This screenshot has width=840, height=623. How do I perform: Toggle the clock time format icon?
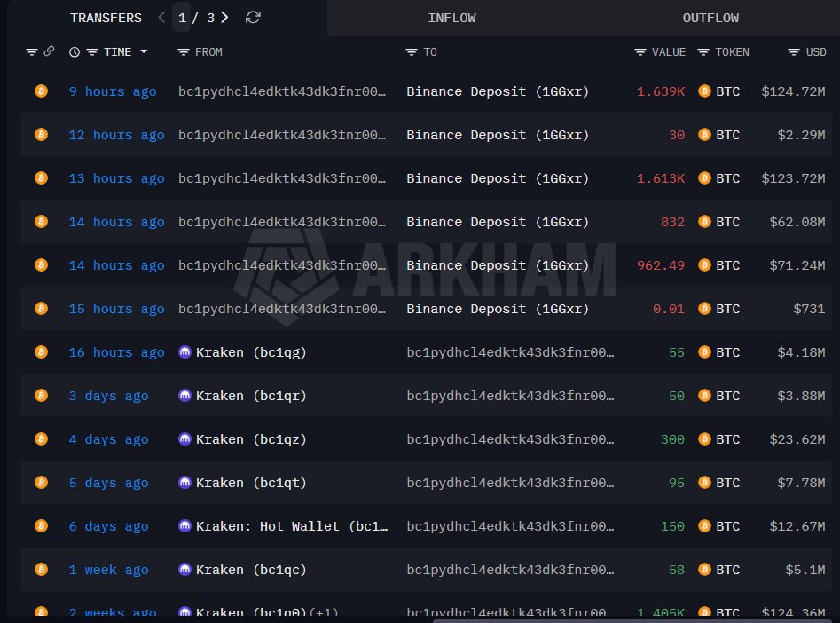point(75,52)
